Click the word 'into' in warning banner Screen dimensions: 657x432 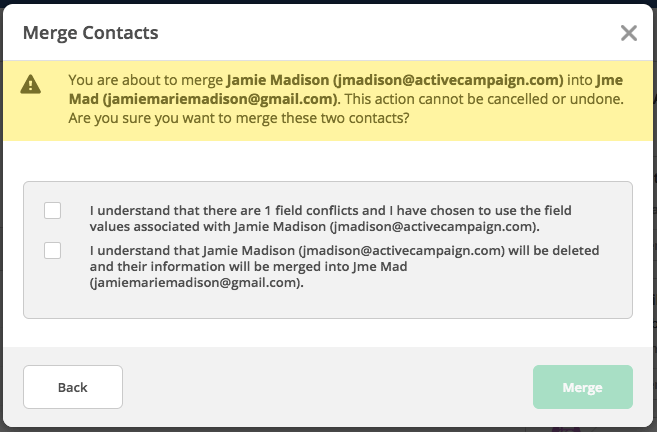tap(579, 80)
